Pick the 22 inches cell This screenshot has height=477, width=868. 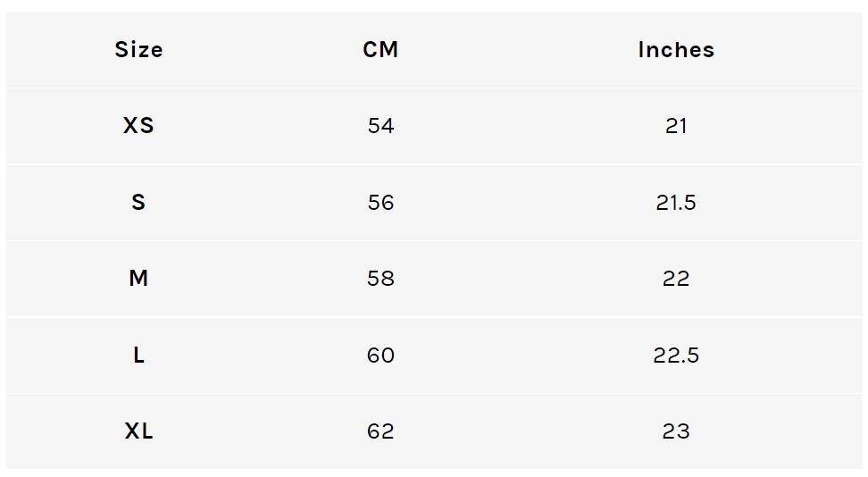click(676, 279)
